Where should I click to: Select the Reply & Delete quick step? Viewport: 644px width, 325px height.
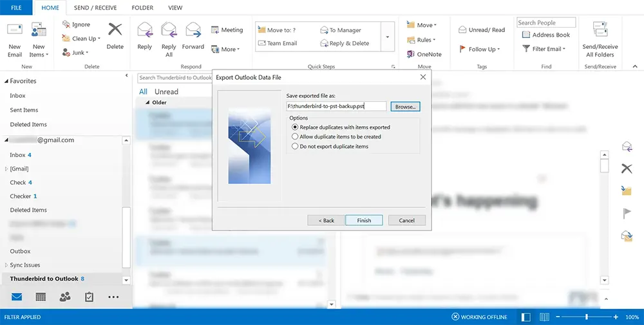(345, 43)
